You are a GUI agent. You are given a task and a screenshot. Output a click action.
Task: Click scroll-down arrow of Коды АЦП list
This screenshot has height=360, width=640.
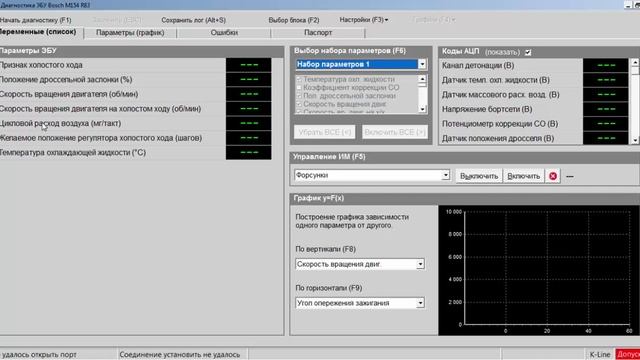point(635,140)
